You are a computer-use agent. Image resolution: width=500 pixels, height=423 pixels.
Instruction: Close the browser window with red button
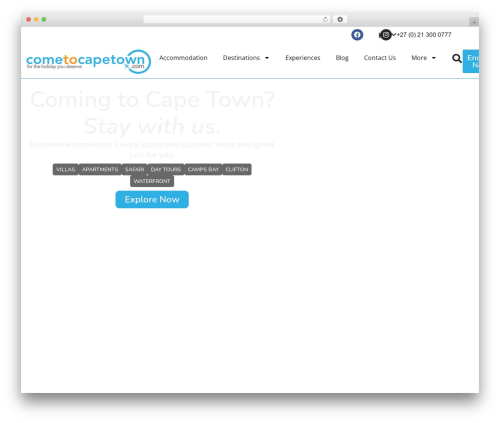click(x=29, y=19)
